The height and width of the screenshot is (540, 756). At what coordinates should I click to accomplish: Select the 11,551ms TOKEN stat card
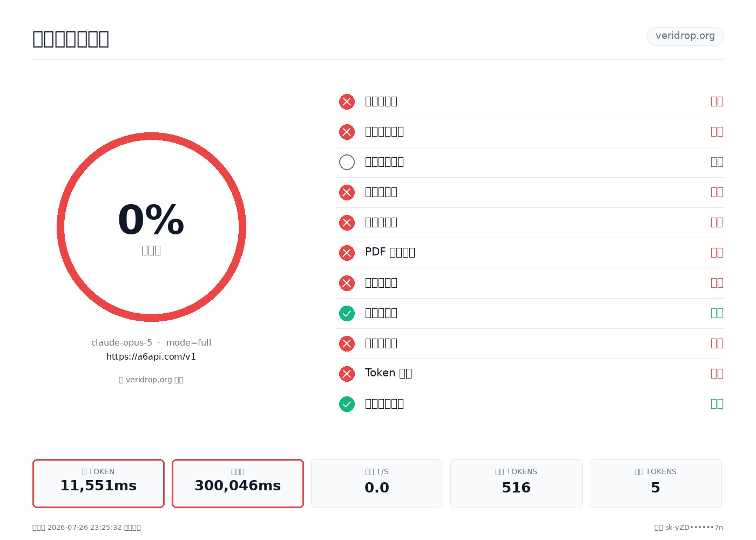(98, 483)
